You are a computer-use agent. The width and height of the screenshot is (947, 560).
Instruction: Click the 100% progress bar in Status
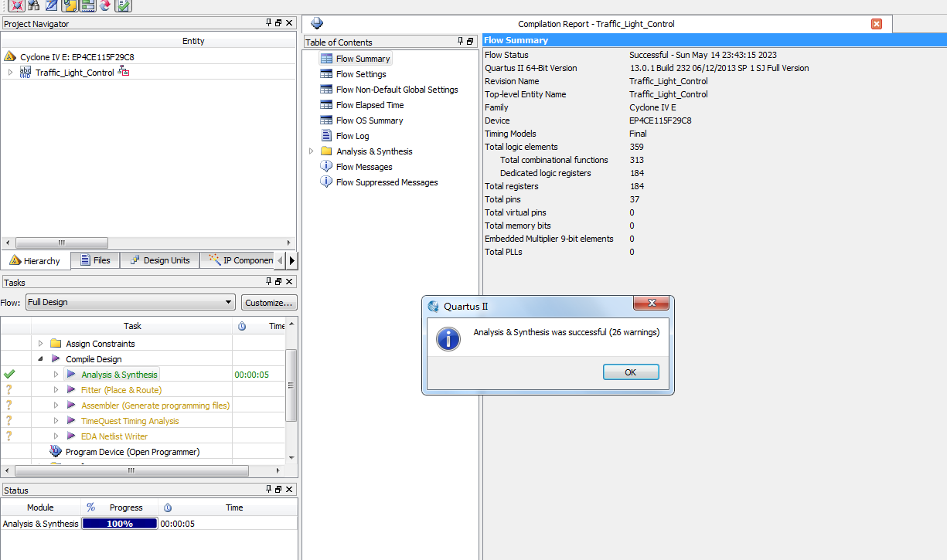click(x=120, y=524)
